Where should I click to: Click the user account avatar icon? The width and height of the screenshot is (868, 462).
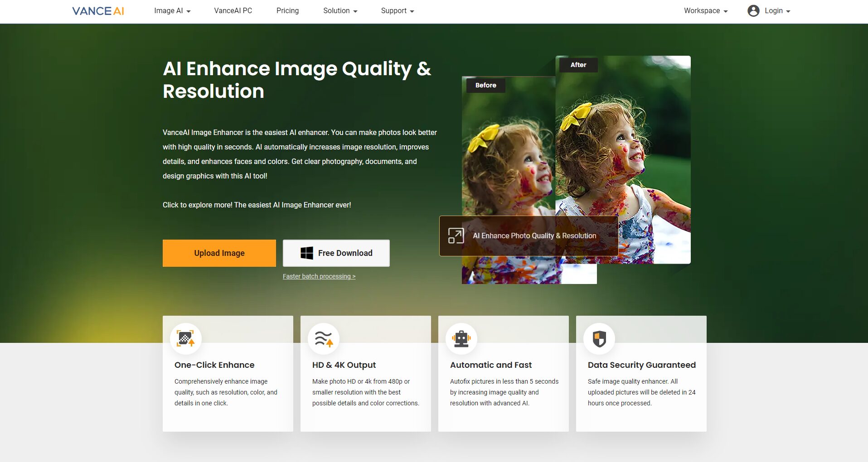pos(753,11)
